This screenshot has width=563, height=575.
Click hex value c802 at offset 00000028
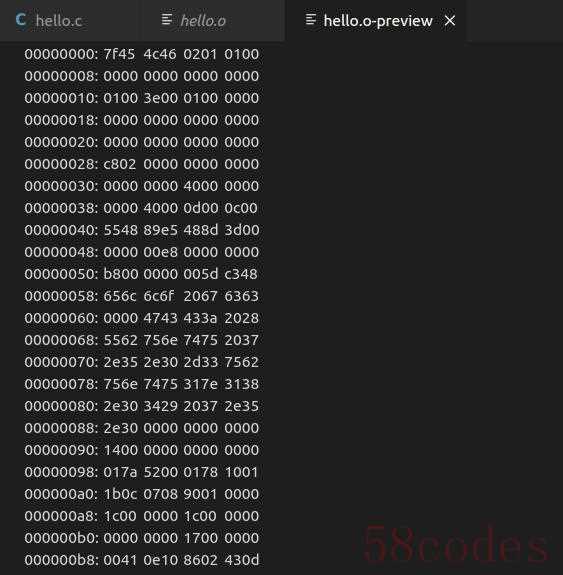[x=120, y=164]
